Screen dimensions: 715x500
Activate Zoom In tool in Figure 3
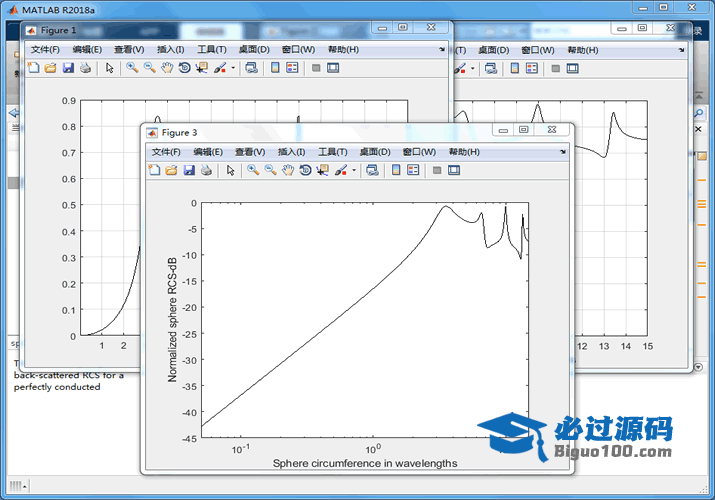click(253, 170)
